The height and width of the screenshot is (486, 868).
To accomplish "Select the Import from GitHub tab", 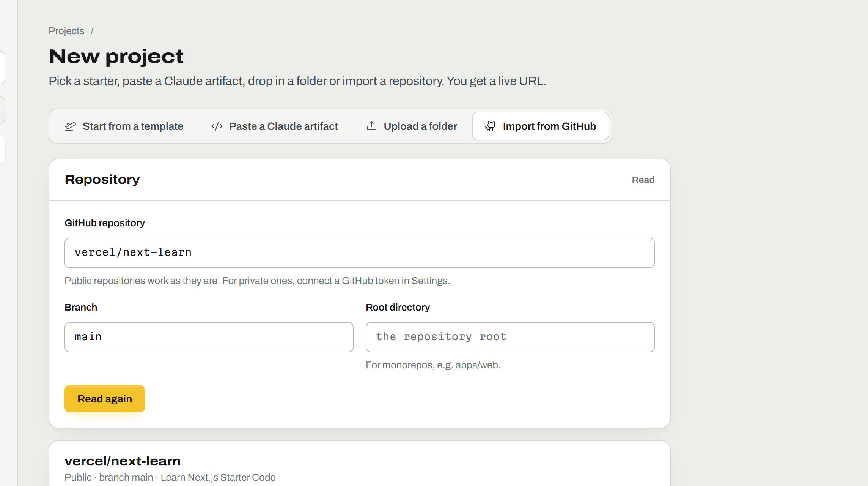I will pyautogui.click(x=541, y=126).
